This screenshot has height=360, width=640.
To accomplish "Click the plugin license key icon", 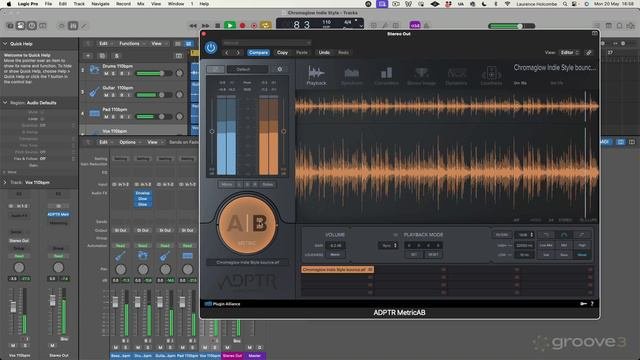I will pos(583,304).
